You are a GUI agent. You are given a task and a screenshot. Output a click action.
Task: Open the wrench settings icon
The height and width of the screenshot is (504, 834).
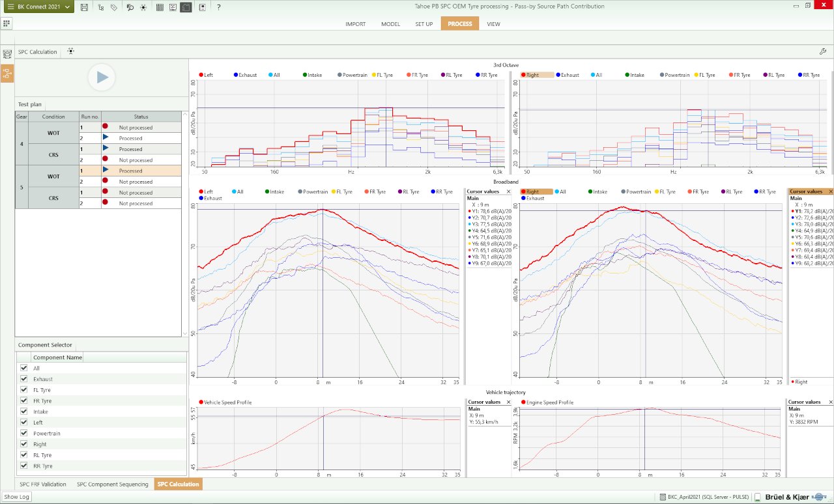point(822,51)
